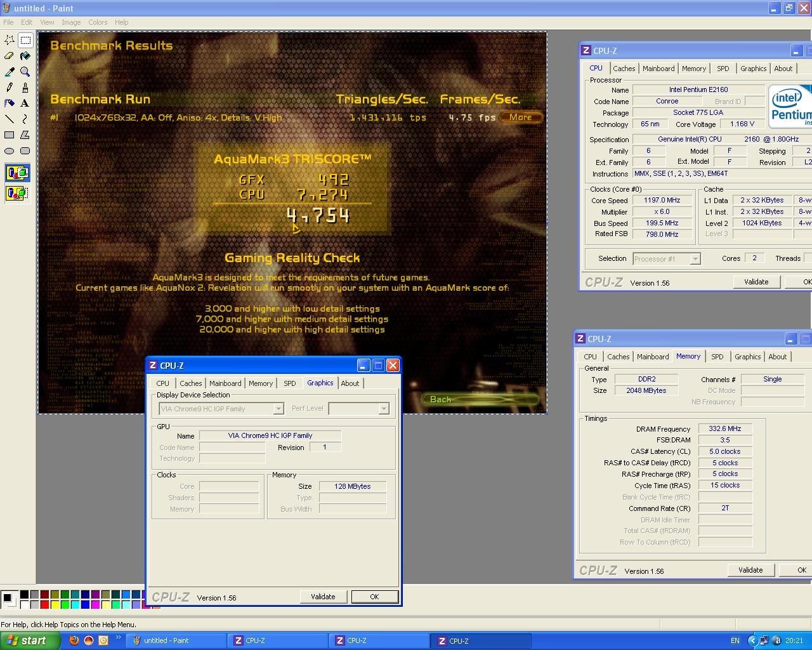Click the GPU Name field VIA Chrome9 HC IGP Family
Image resolution: width=812 pixels, height=650 pixels.
tap(270, 435)
